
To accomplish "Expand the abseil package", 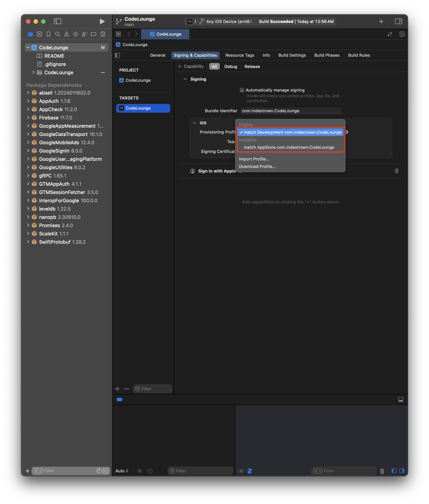I will (x=28, y=93).
